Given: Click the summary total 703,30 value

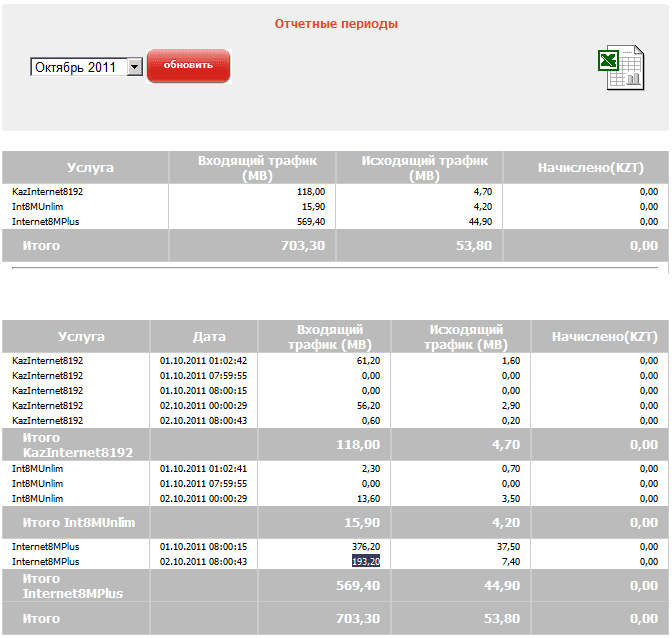Looking at the screenshot, I should pos(303,246).
